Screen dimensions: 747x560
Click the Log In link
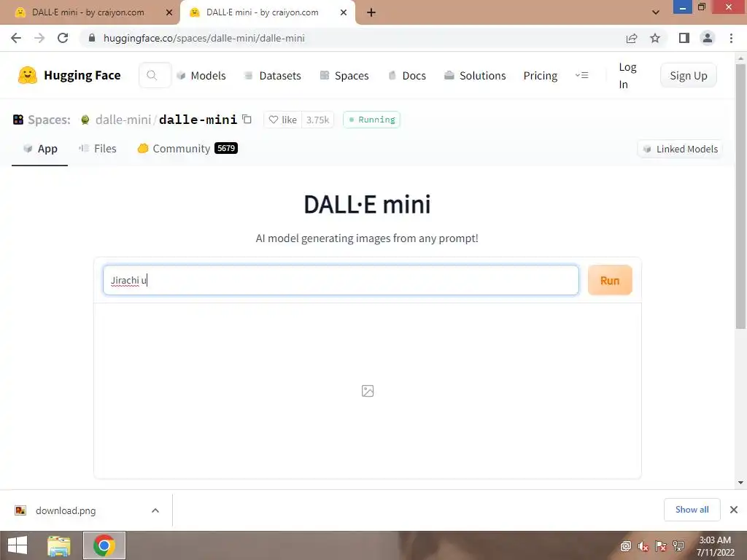point(627,75)
